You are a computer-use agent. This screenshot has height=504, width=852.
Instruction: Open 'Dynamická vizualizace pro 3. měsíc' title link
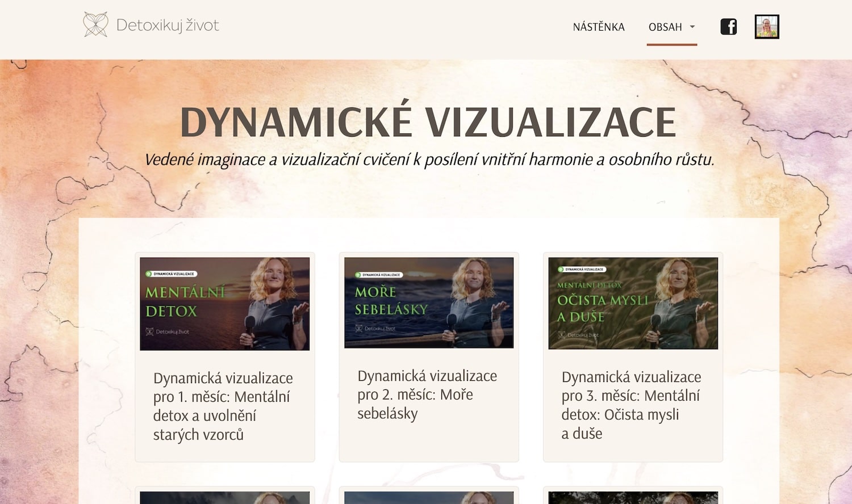pyautogui.click(x=630, y=405)
